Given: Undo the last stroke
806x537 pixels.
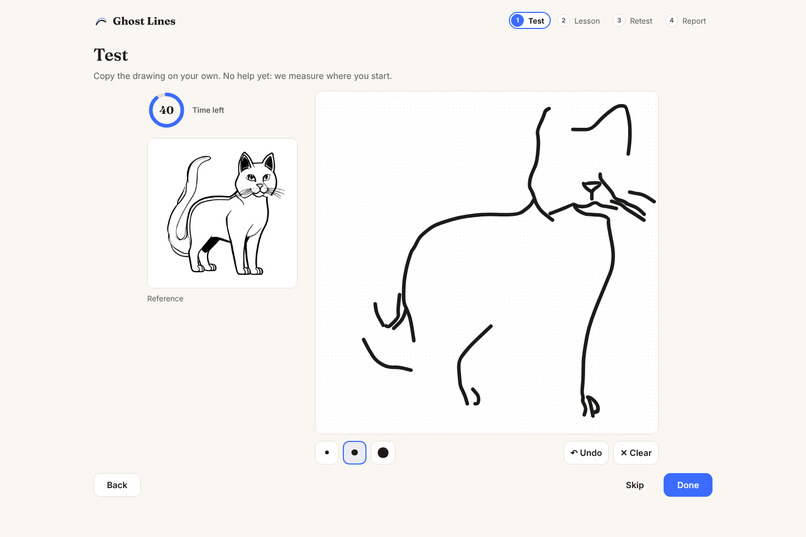Looking at the screenshot, I should (586, 453).
